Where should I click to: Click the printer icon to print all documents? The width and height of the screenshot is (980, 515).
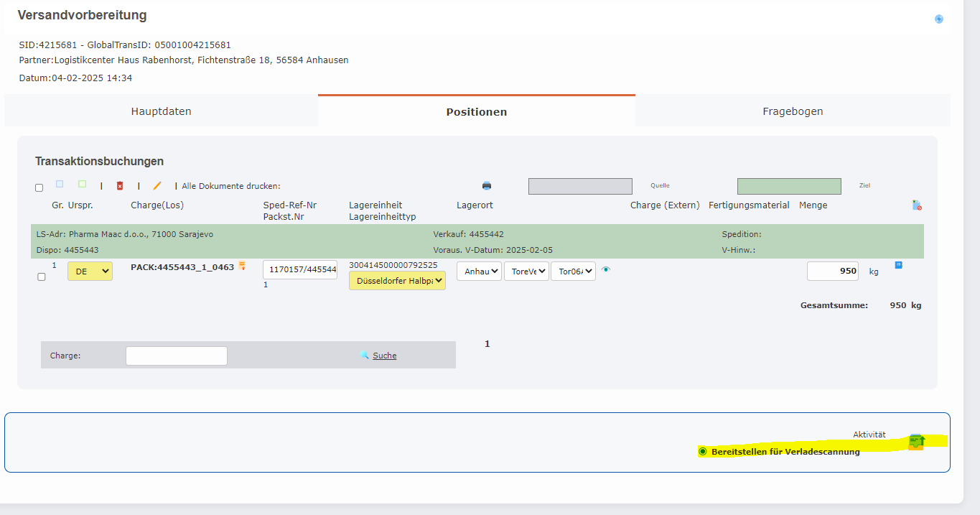coord(487,186)
